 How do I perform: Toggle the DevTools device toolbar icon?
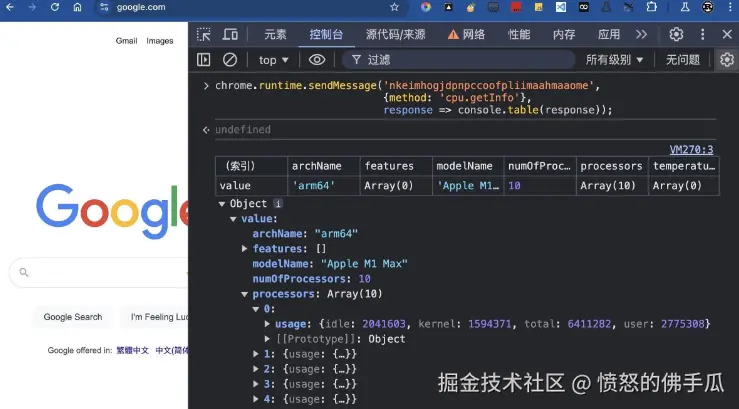point(230,34)
